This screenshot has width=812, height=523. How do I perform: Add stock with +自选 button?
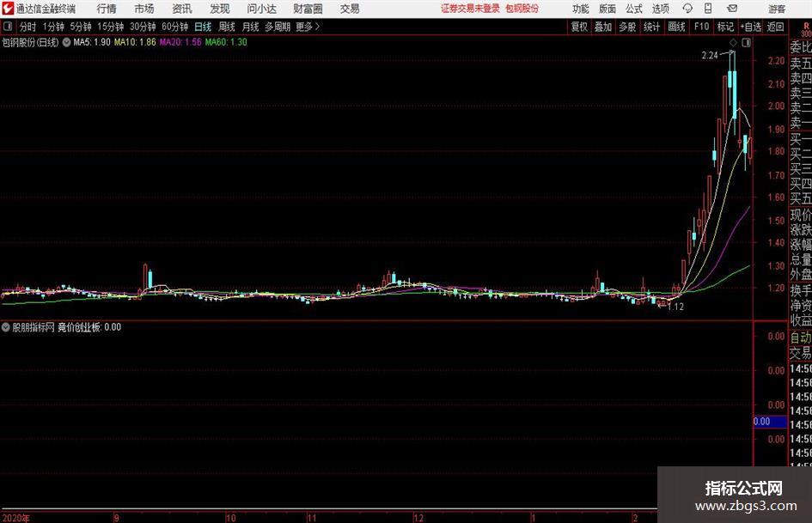(x=750, y=27)
